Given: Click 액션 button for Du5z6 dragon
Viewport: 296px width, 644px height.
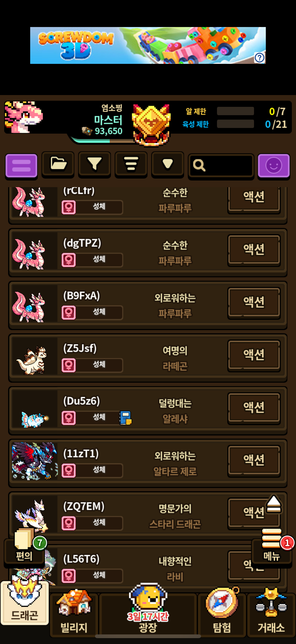Looking at the screenshot, I should [x=254, y=408].
